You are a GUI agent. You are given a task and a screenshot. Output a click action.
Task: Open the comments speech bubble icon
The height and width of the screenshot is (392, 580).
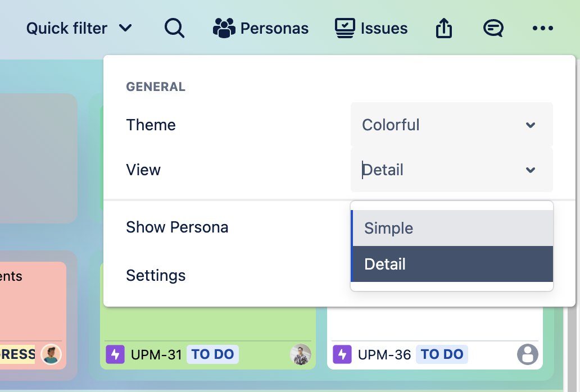tap(493, 28)
